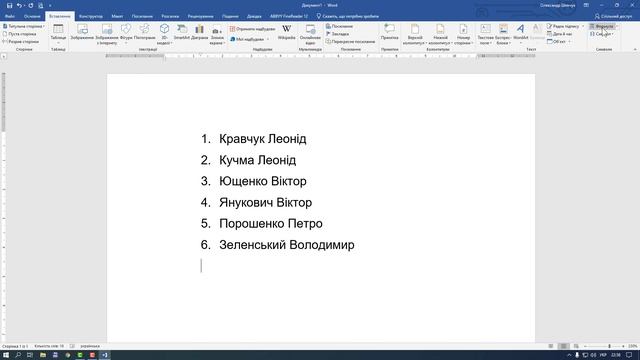Add a drop cap (Буквиця)
The height and width of the screenshot is (360, 640).
pos(537,33)
